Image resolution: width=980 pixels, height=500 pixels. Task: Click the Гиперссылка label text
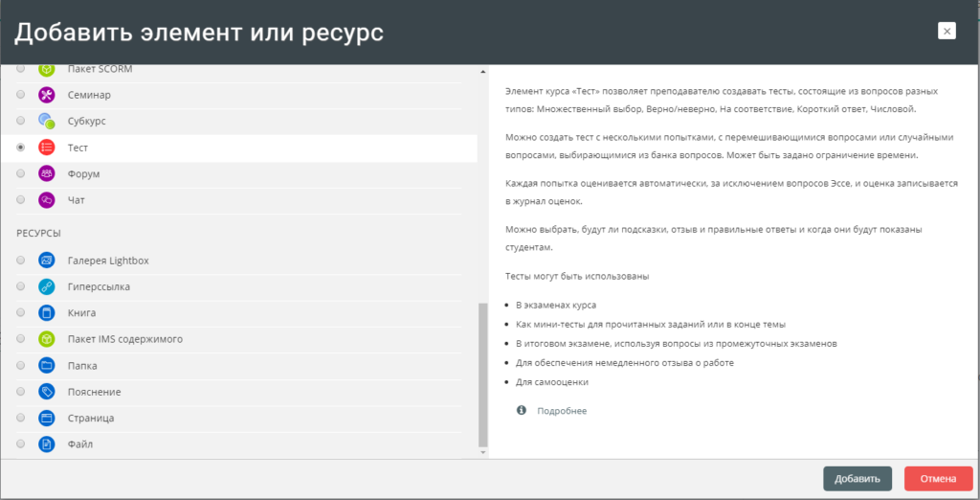pyautogui.click(x=99, y=286)
